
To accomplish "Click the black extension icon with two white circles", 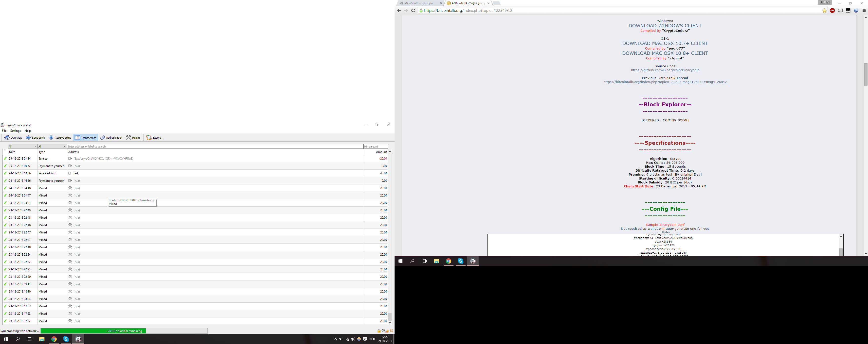I will coord(848,11).
